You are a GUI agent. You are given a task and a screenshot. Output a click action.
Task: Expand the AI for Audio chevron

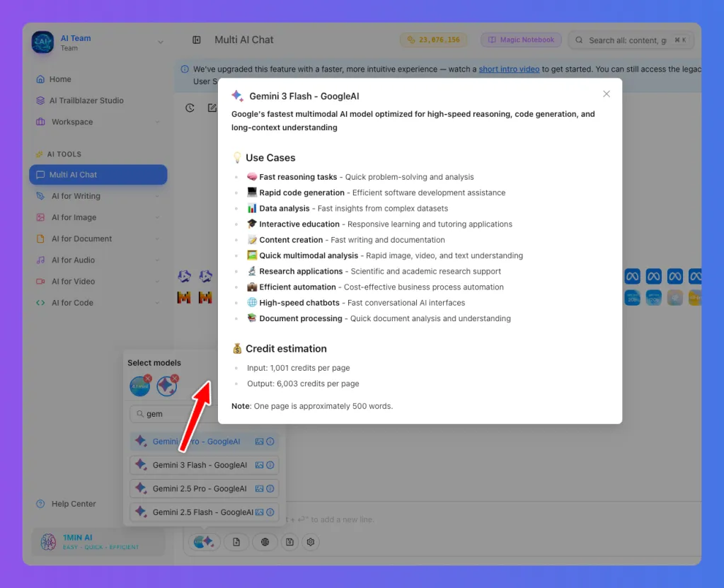point(157,260)
